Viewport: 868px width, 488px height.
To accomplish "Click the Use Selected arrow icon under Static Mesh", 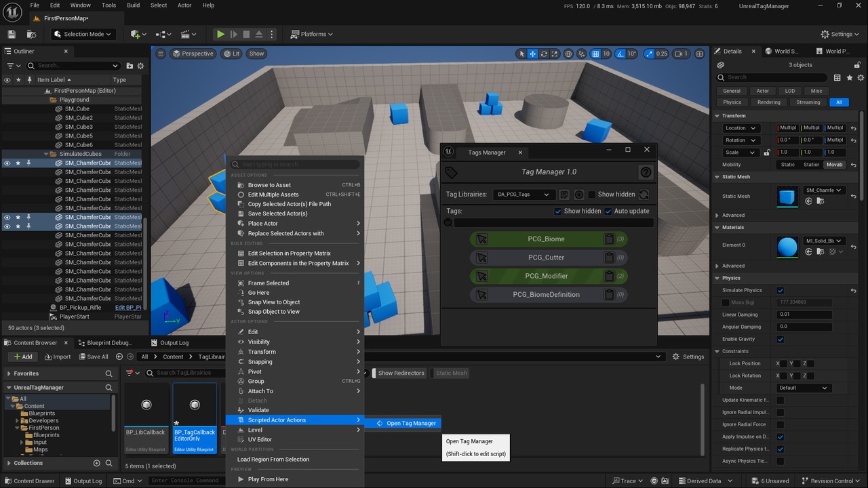I will 809,201.
